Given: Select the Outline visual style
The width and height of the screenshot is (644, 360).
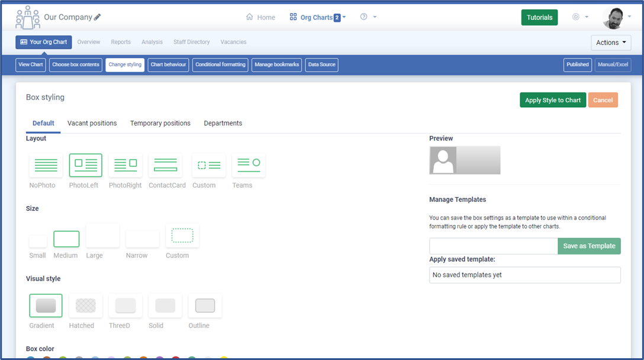Looking at the screenshot, I should point(205,306).
